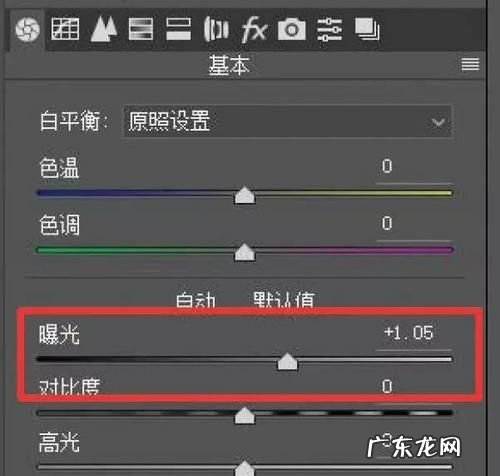The width and height of the screenshot is (500, 476).
Task: Open the Presets sliders icon
Action: [x=329, y=29]
